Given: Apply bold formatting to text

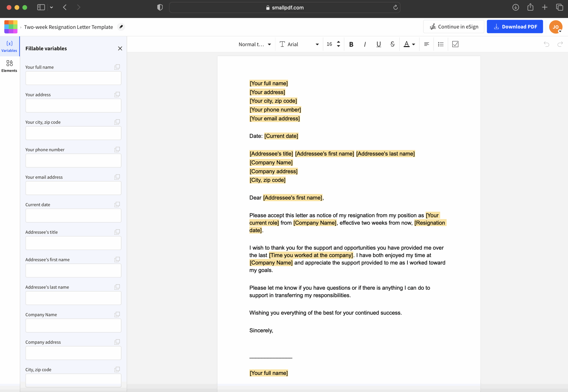Looking at the screenshot, I should pos(351,44).
